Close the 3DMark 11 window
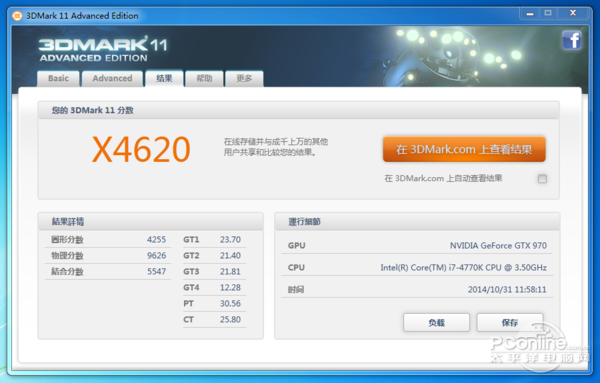This screenshot has height=383, width=600. [573, 13]
